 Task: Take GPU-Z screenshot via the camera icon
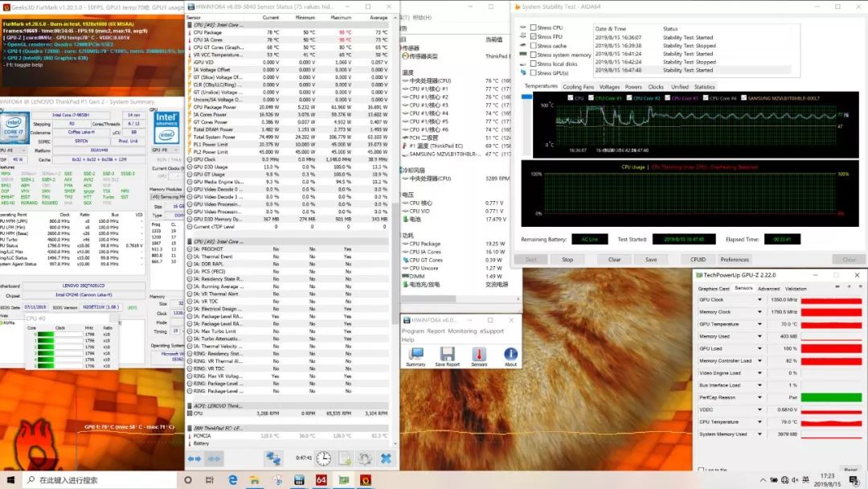click(837, 286)
